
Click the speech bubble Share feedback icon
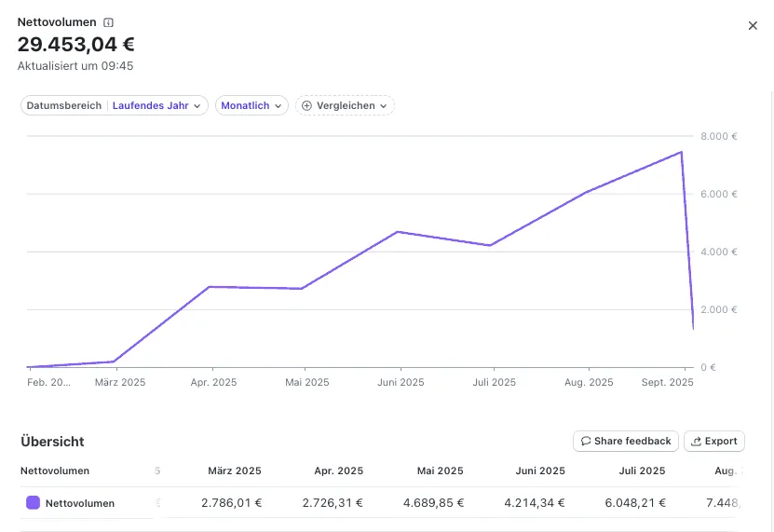586,442
